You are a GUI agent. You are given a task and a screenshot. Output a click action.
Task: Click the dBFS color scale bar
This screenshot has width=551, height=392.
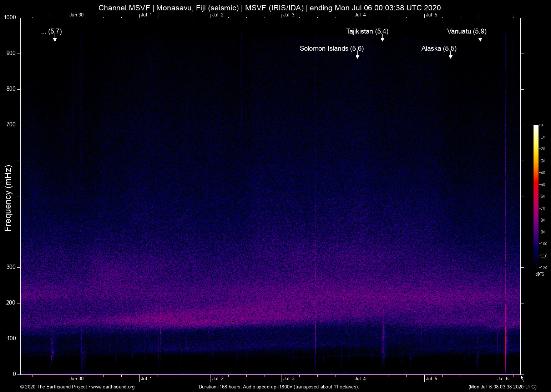click(x=536, y=196)
